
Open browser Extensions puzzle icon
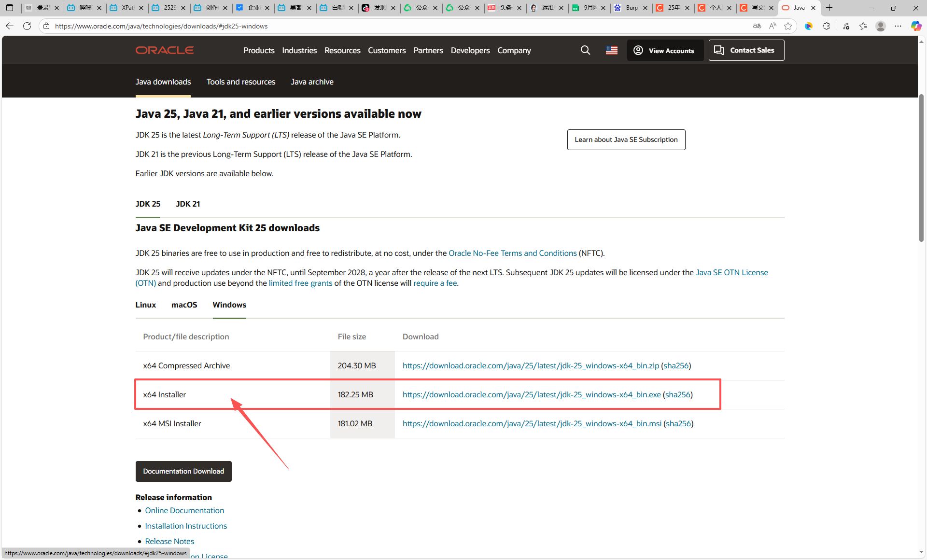pyautogui.click(x=827, y=26)
